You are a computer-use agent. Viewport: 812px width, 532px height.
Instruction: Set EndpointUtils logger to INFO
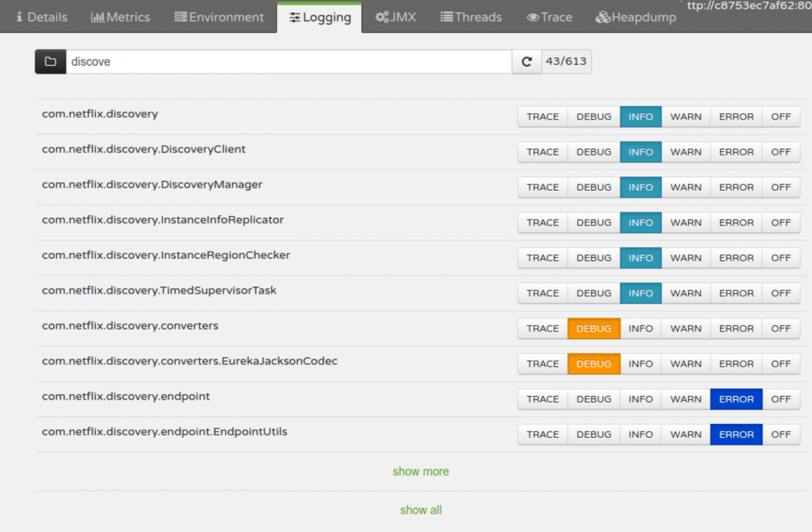tap(641, 434)
